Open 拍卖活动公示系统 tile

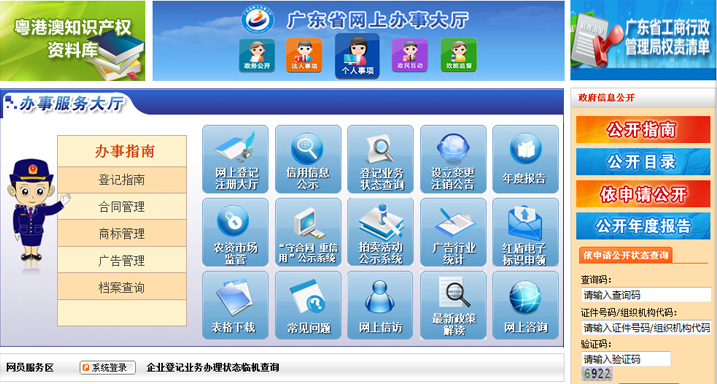380,232
